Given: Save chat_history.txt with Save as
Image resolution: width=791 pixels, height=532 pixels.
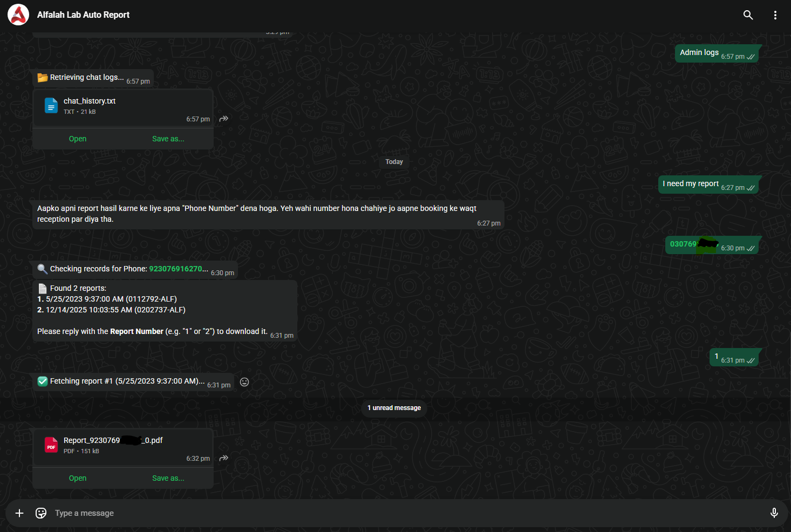Looking at the screenshot, I should 168,139.
